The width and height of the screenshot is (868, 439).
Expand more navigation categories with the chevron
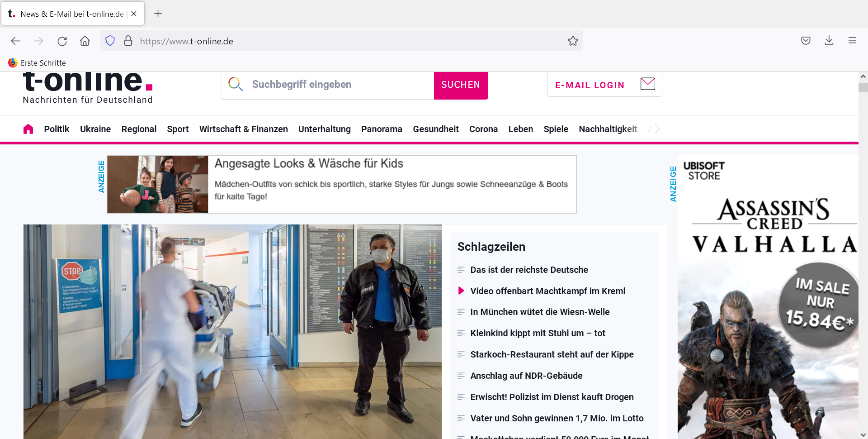pyautogui.click(x=657, y=129)
